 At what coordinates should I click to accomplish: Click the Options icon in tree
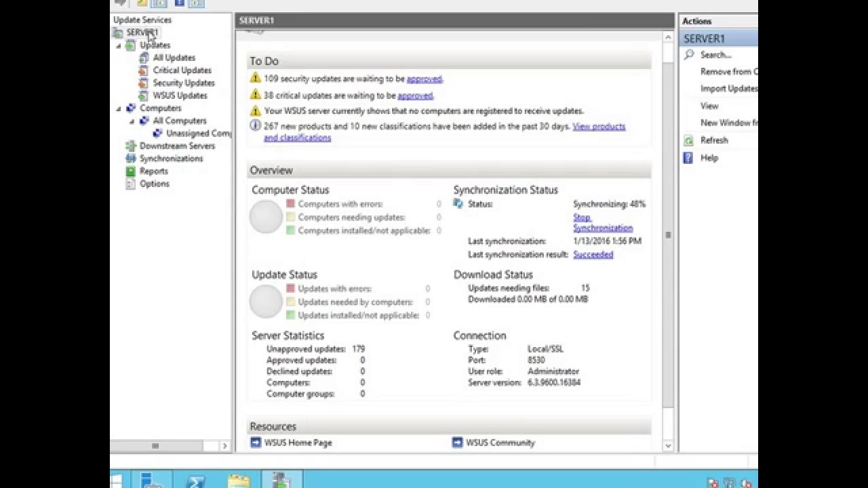click(130, 184)
